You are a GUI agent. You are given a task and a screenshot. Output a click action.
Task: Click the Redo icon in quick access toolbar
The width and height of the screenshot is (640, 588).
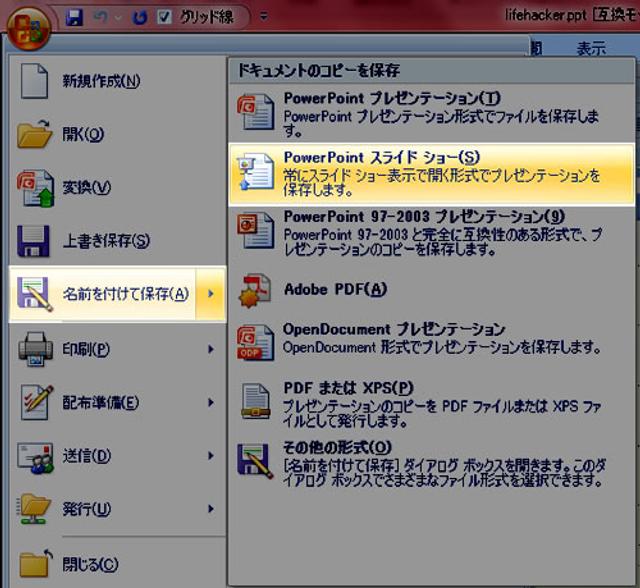(140, 17)
